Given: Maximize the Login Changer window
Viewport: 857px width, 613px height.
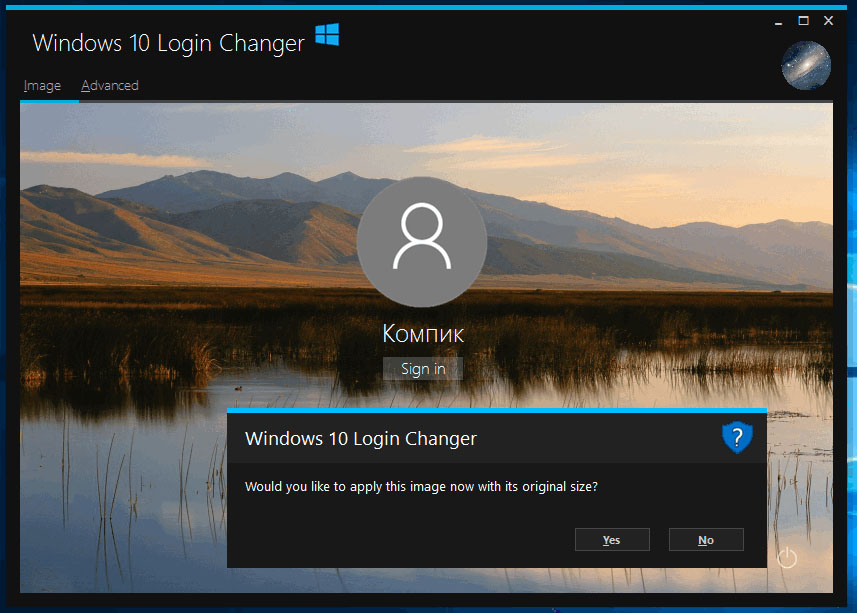Looking at the screenshot, I should tap(803, 21).
